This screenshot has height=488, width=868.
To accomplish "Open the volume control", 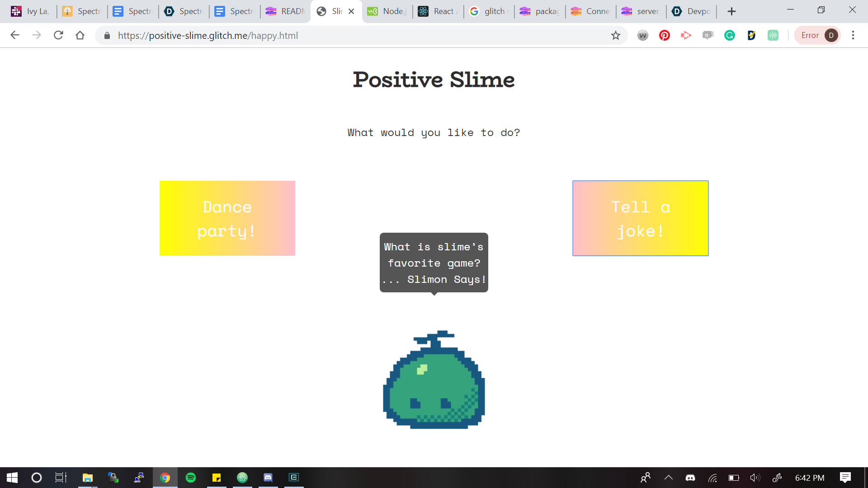I will pyautogui.click(x=755, y=478).
